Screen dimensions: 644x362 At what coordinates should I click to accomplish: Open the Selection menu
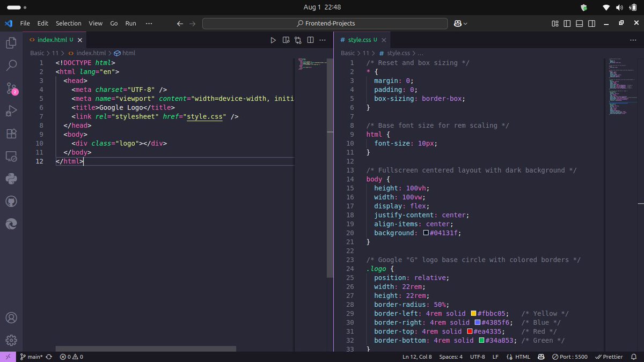coord(69,24)
